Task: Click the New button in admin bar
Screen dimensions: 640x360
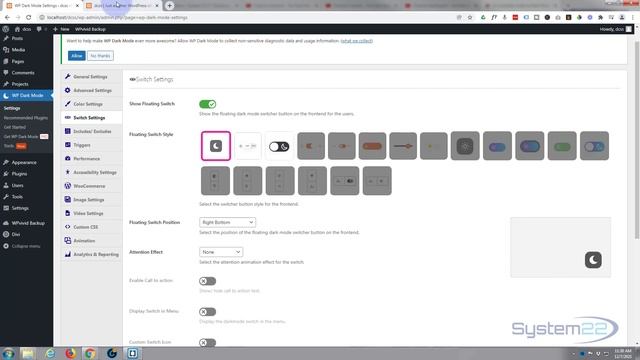Action: click(x=61, y=29)
